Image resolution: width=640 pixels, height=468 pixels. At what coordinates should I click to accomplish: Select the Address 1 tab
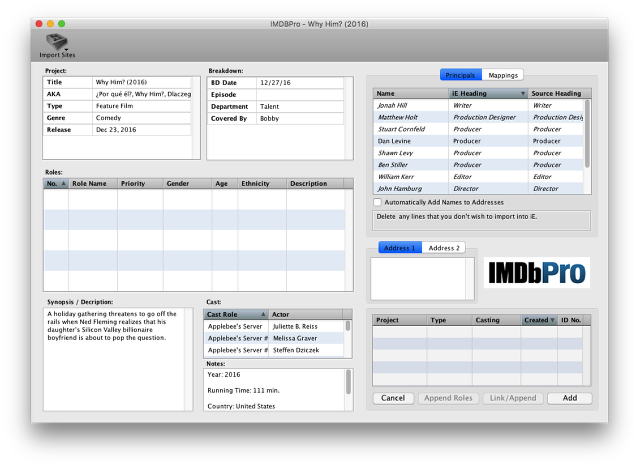pyautogui.click(x=400, y=248)
